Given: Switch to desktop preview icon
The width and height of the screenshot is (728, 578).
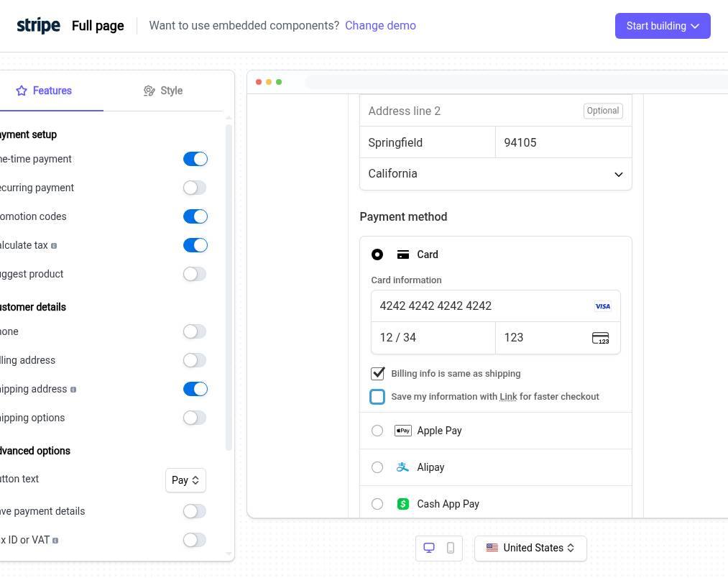Looking at the screenshot, I should pyautogui.click(x=429, y=548).
